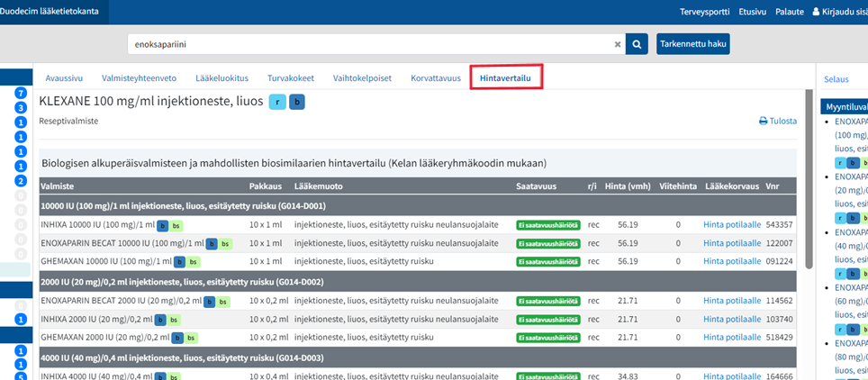Select the Hintavertailu tab

(x=505, y=78)
